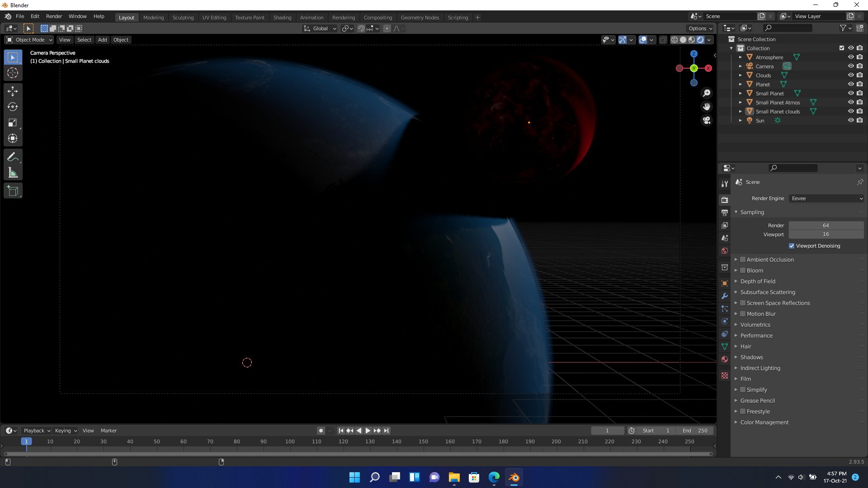
Task: Open the Render menu
Action: [x=54, y=16]
